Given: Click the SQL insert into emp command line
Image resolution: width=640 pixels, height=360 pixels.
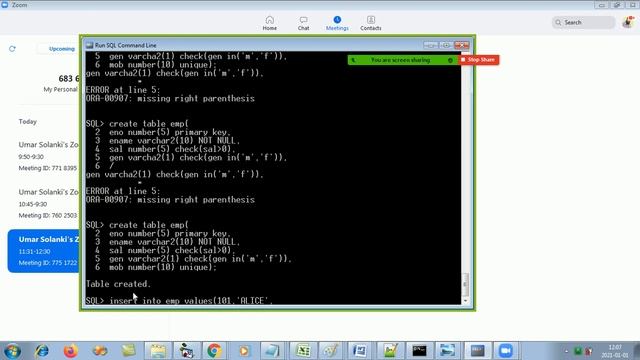Looking at the screenshot, I should click(x=179, y=301).
